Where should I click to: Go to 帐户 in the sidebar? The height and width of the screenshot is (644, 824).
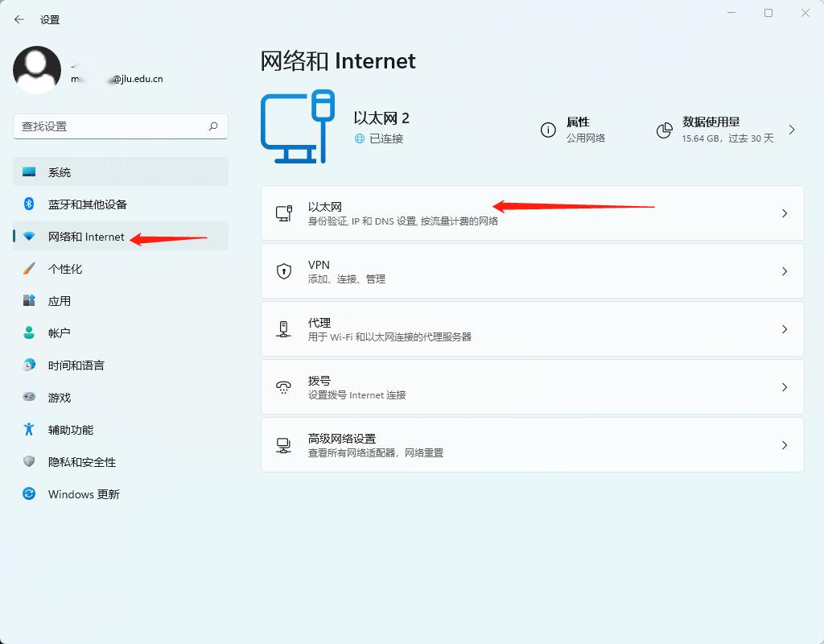tap(59, 333)
